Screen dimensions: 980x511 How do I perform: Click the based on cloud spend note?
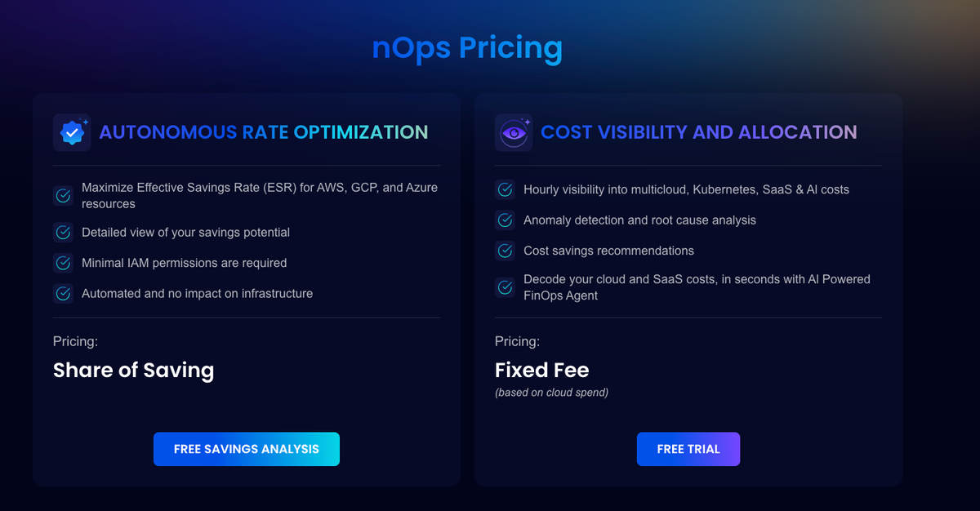pyautogui.click(x=551, y=393)
